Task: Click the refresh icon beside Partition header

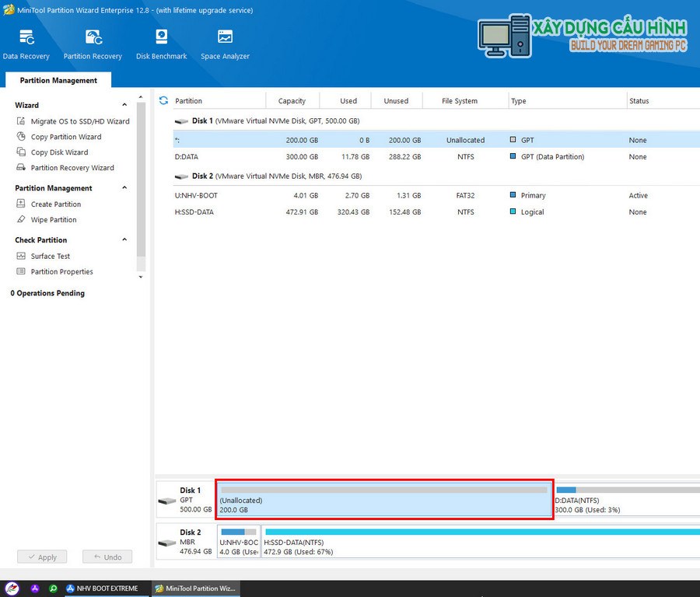Action: tap(163, 101)
